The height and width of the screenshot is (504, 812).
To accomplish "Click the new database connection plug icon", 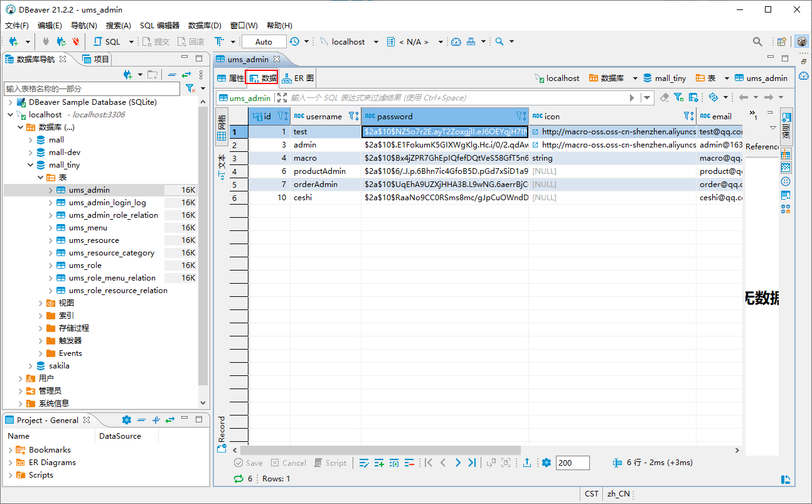I will pos(13,41).
